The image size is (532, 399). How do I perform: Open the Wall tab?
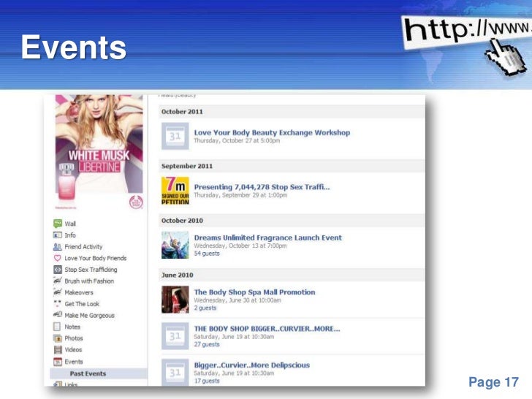click(x=70, y=224)
